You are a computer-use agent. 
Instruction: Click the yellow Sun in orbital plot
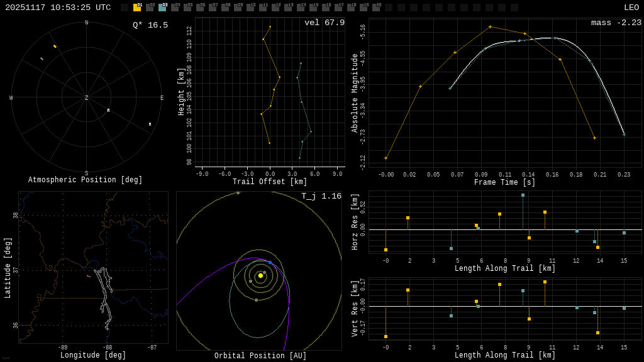coord(260,275)
